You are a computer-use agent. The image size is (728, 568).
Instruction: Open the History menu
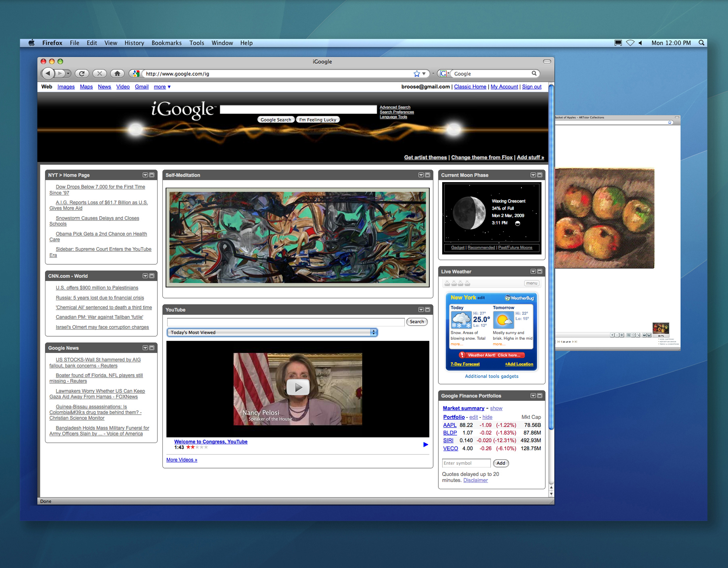(134, 43)
